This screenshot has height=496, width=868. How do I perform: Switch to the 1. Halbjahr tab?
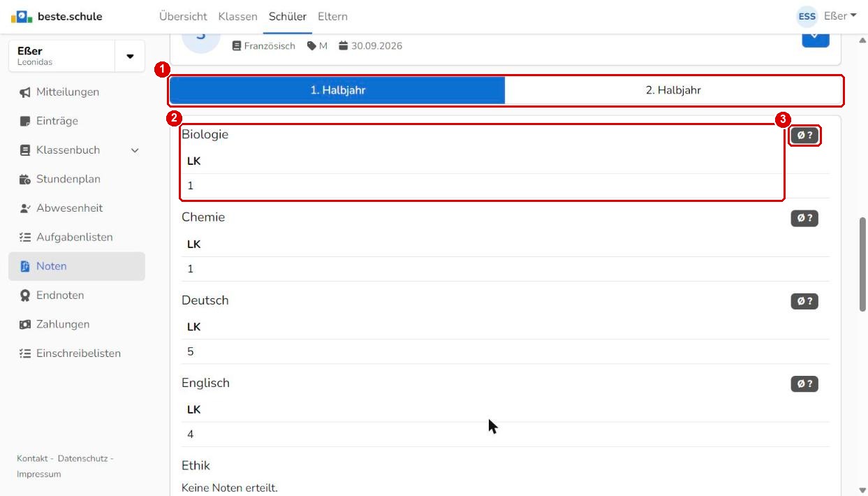coord(337,90)
